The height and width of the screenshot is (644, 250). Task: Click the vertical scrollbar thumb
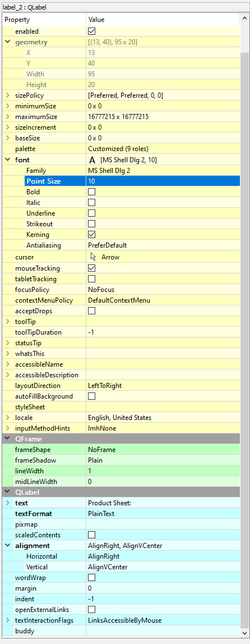pyautogui.click(x=244, y=339)
